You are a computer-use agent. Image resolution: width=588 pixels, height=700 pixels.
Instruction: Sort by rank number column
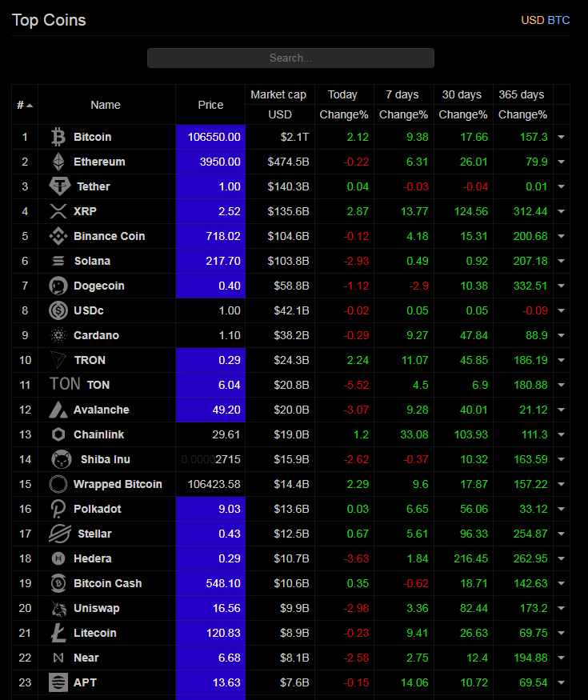(25, 105)
